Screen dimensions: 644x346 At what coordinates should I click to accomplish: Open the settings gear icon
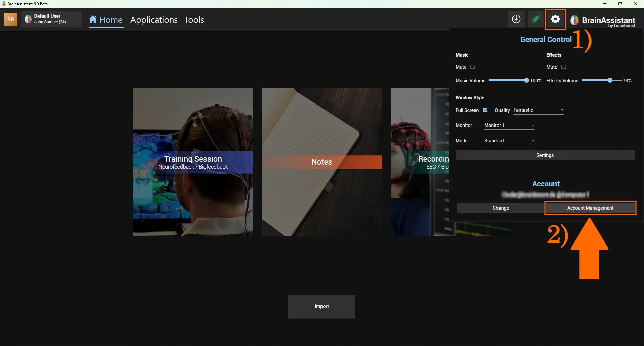[555, 19]
